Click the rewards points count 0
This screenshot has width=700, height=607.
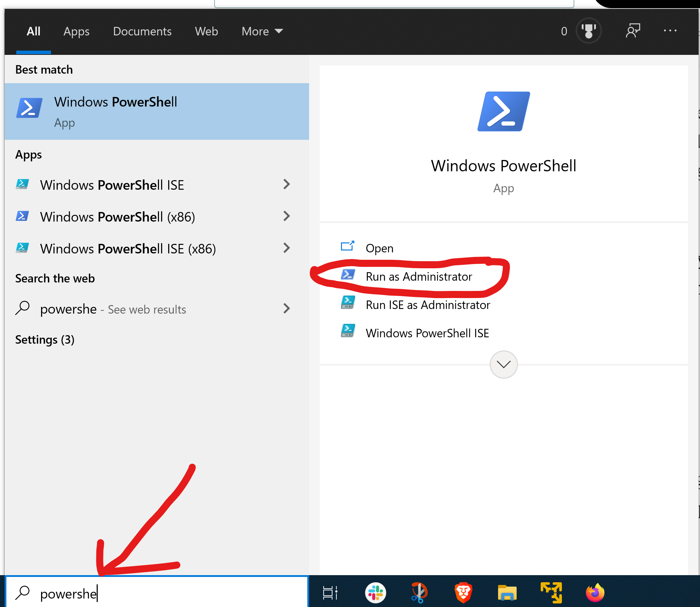[564, 32]
